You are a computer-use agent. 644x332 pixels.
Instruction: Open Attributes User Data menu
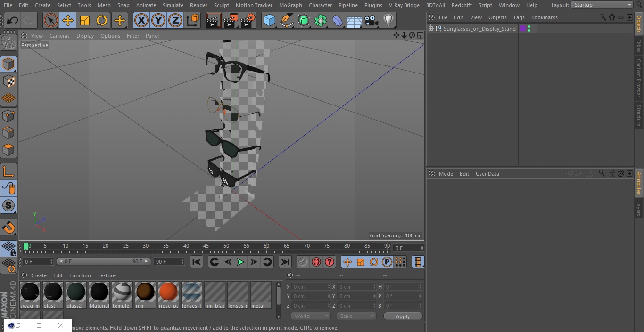pyautogui.click(x=487, y=174)
